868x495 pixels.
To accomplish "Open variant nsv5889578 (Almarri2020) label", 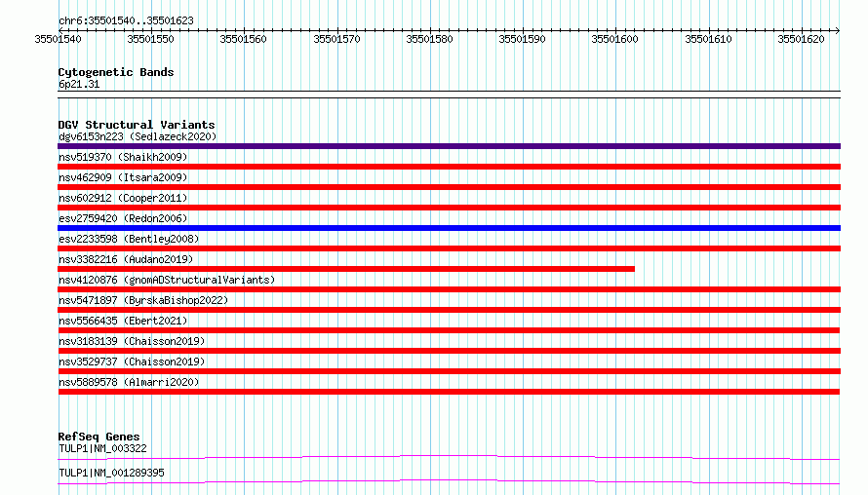I will [129, 382].
